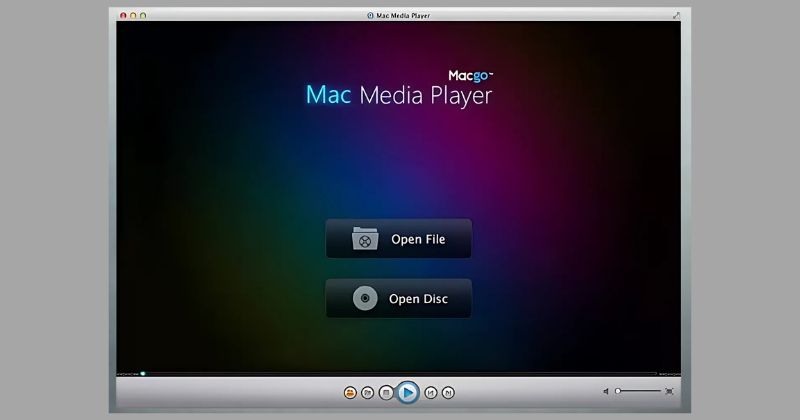This screenshot has height=420, width=800.
Task: Skip to previous chapter button
Action: (431, 392)
